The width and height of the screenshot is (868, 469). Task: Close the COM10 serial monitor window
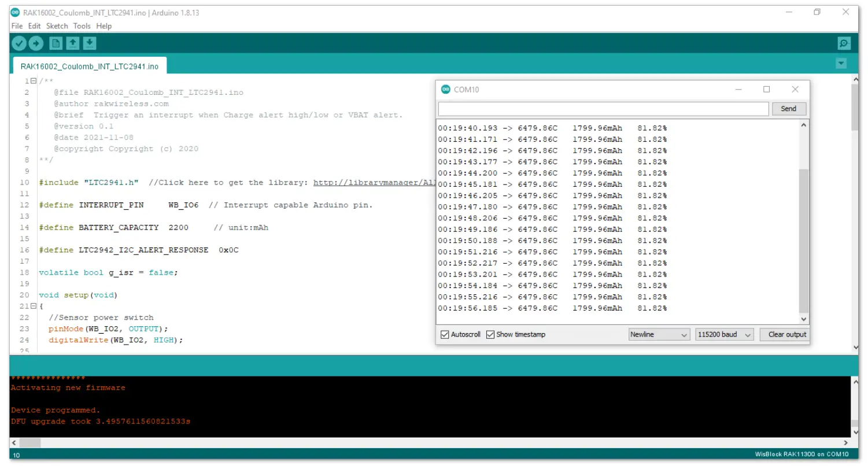[795, 90]
